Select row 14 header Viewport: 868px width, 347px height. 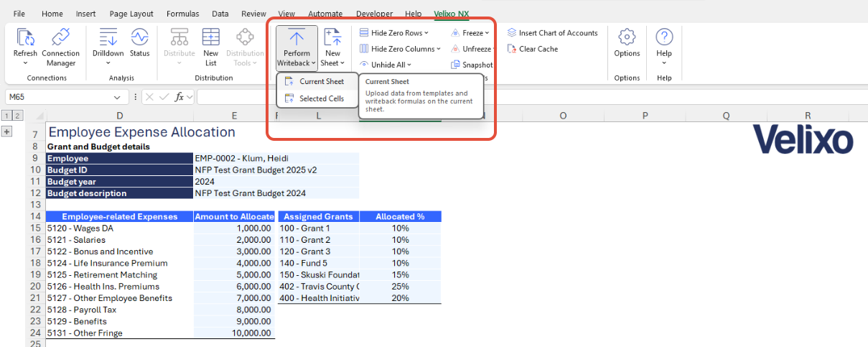(35, 216)
